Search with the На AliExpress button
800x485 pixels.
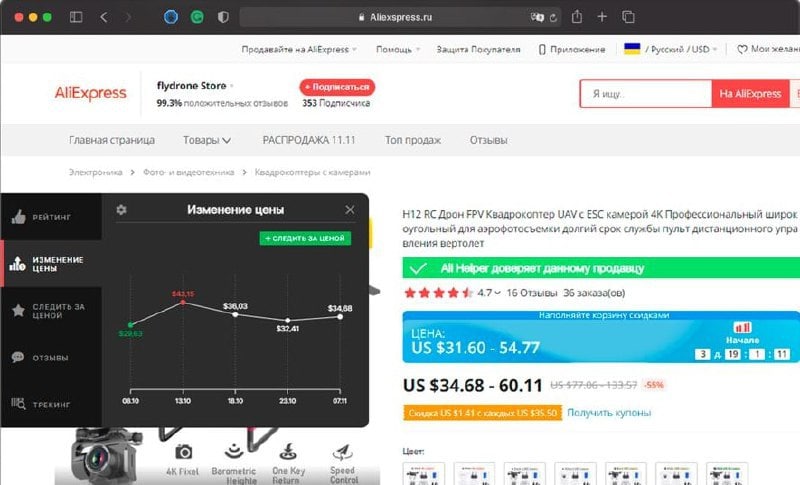tap(750, 94)
